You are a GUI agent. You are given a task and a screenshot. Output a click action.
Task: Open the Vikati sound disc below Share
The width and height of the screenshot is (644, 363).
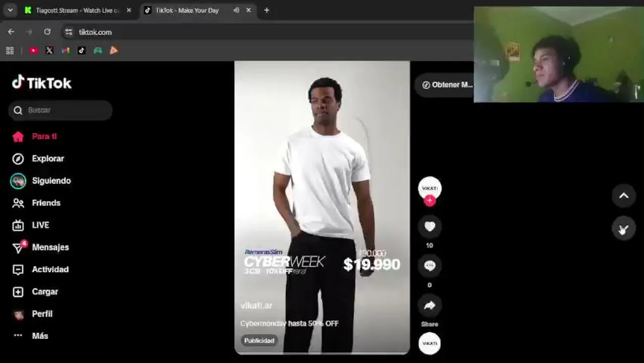click(429, 343)
